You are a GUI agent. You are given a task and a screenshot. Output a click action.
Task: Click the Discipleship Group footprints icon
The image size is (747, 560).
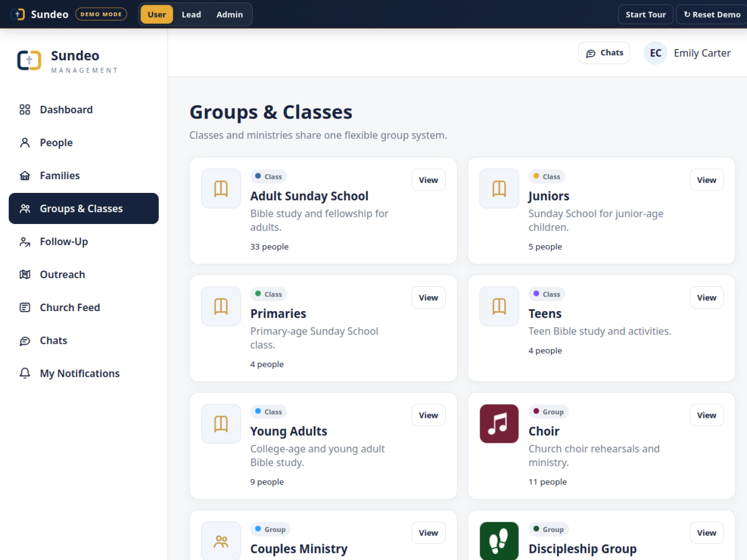click(499, 541)
